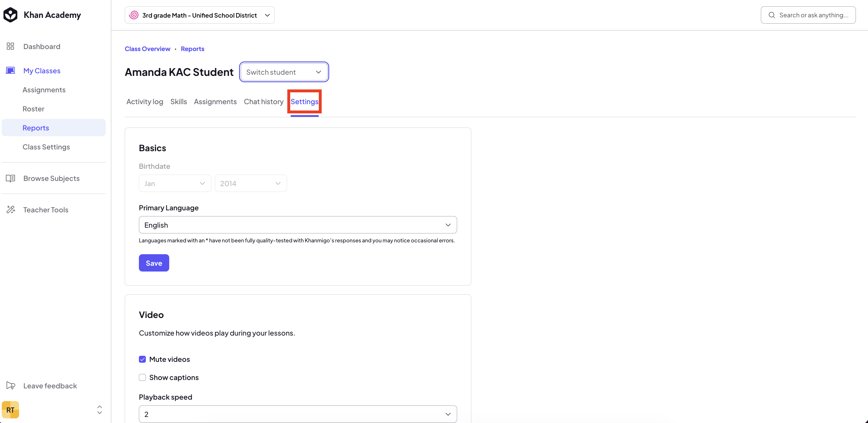The width and height of the screenshot is (868, 423).
Task: Click the Primary Language label
Action: pos(169,208)
